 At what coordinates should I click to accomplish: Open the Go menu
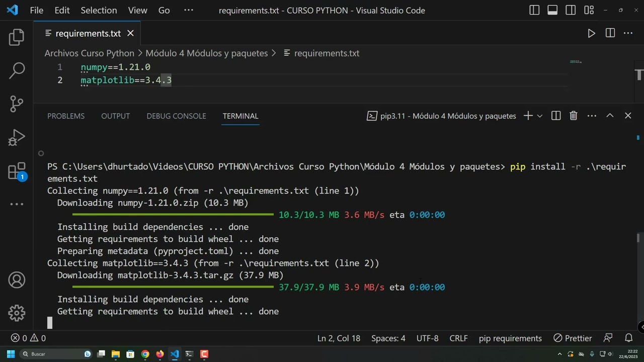[x=164, y=10]
